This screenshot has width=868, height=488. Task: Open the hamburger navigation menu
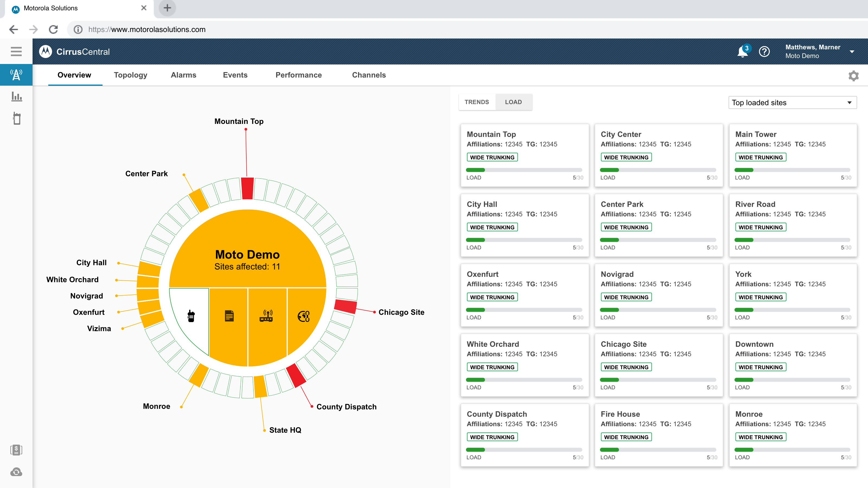coord(16,52)
